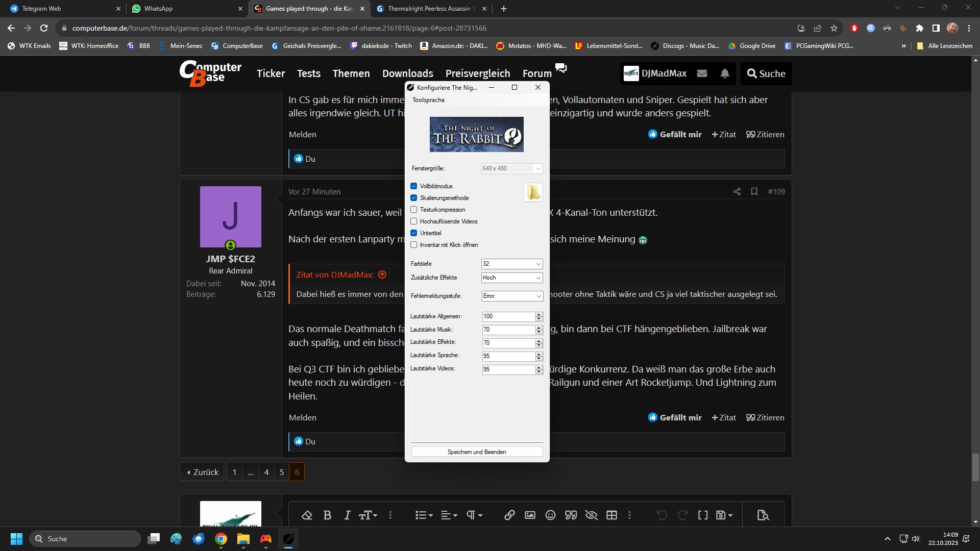980x551 pixels.
Task: Open the inbox envelope icon
Action: pyautogui.click(x=702, y=73)
